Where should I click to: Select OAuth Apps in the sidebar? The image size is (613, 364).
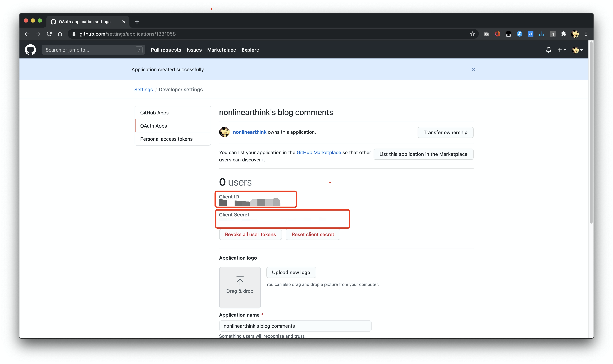(x=173, y=126)
